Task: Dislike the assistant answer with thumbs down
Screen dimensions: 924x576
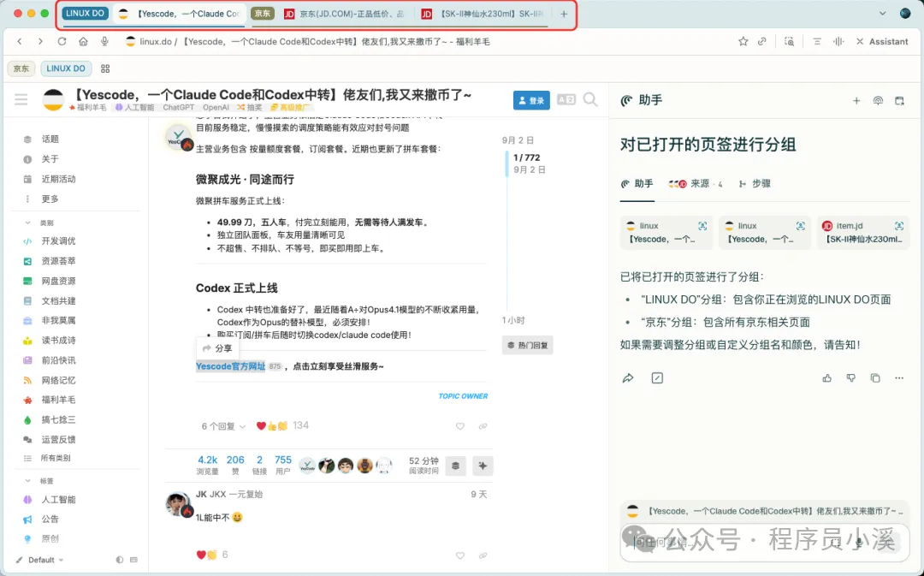Action: 851,378
